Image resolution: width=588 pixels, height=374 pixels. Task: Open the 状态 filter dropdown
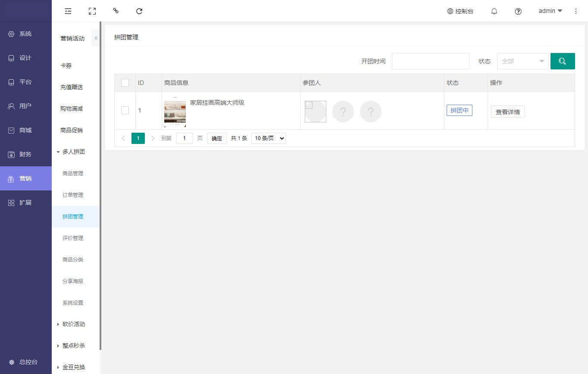[x=522, y=61]
